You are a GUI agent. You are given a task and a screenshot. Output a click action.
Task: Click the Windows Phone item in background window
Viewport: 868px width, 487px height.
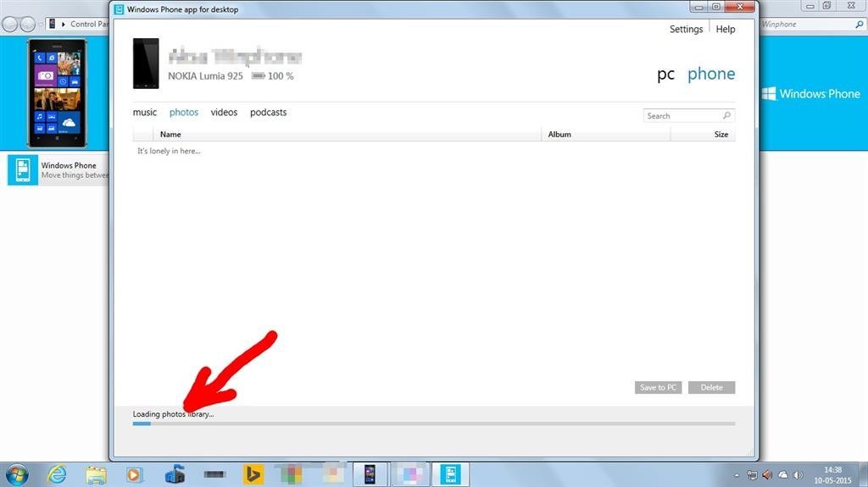(x=58, y=170)
